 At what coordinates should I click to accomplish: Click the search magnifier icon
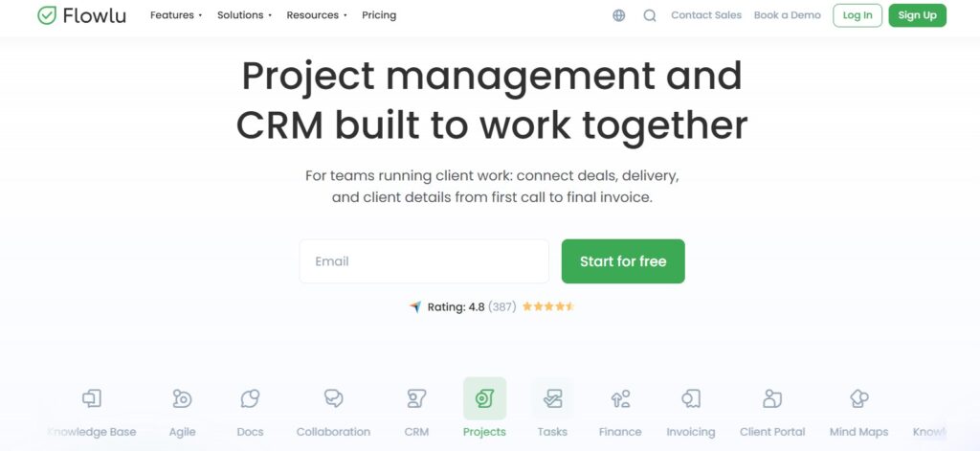[650, 15]
